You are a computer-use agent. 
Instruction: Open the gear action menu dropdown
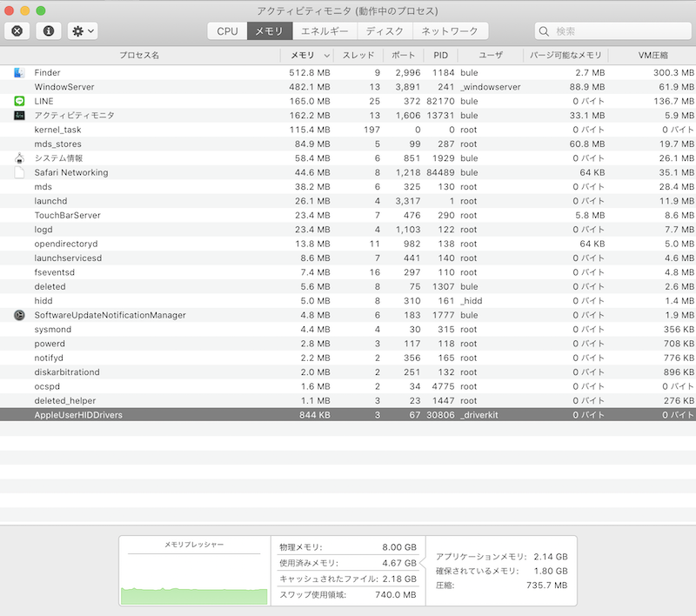click(83, 30)
